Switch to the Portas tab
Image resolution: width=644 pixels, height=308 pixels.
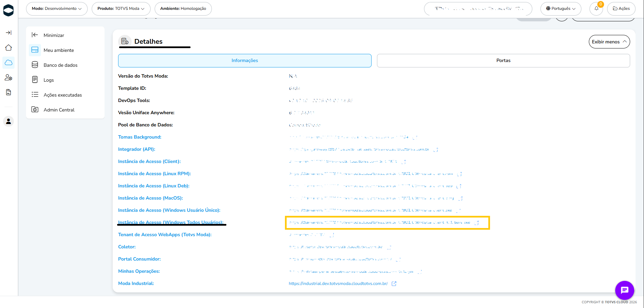(x=504, y=61)
